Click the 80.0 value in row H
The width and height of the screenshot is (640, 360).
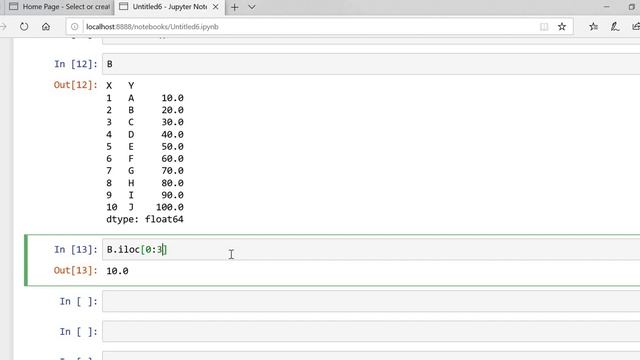172,183
